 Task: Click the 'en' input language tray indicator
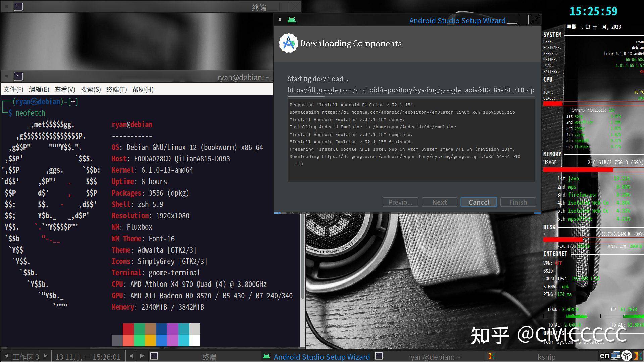604,356
